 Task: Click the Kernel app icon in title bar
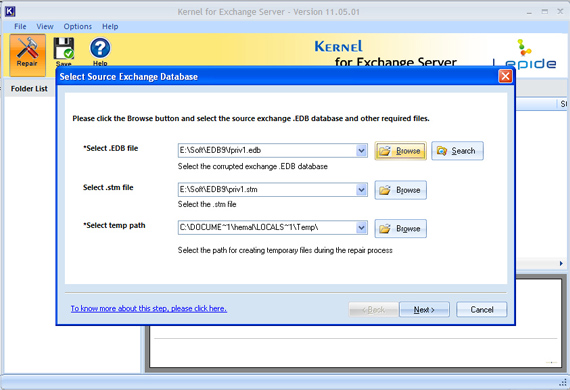(10, 11)
